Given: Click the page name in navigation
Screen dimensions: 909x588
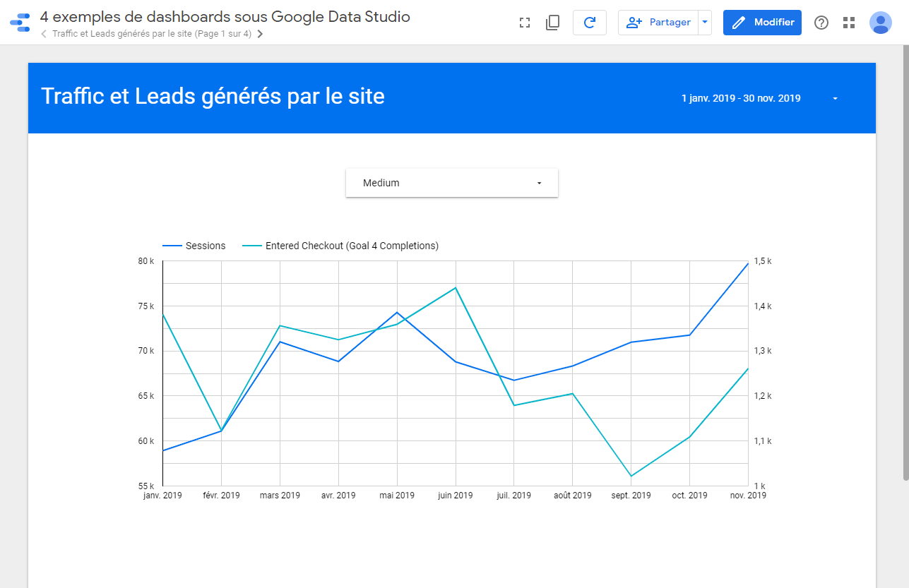Looking at the screenshot, I should (152, 34).
